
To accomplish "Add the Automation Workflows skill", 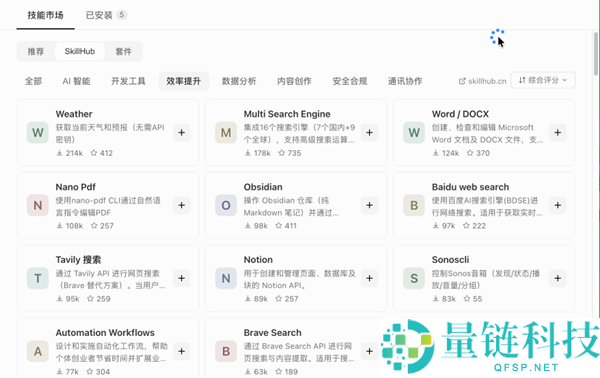I will [181, 351].
